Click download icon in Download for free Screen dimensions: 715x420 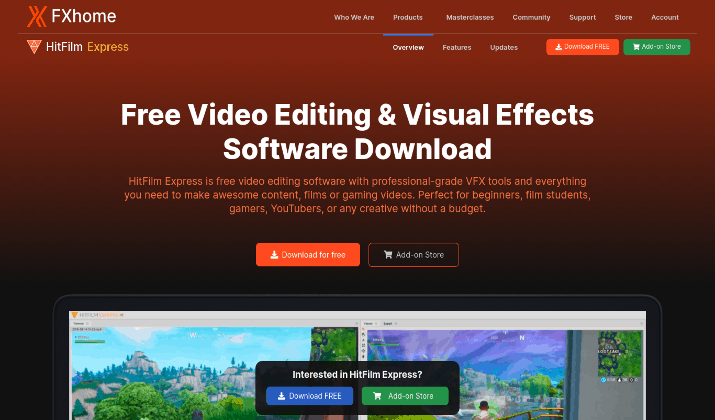tap(274, 255)
